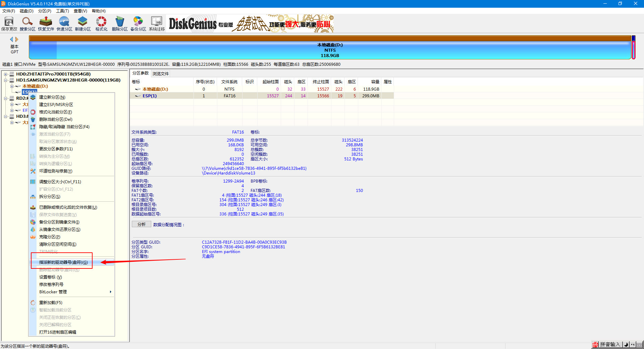
Task: Open the 工具(T) menu
Action: point(62,11)
